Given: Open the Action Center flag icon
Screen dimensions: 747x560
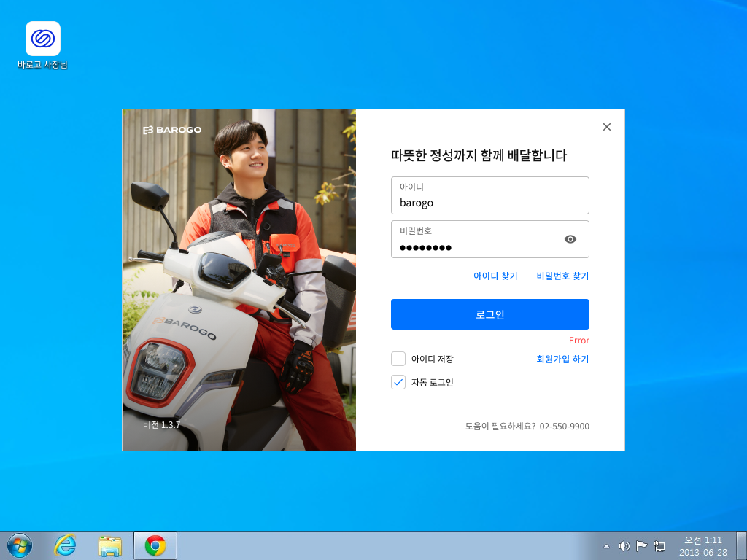Looking at the screenshot, I should tap(642, 546).
